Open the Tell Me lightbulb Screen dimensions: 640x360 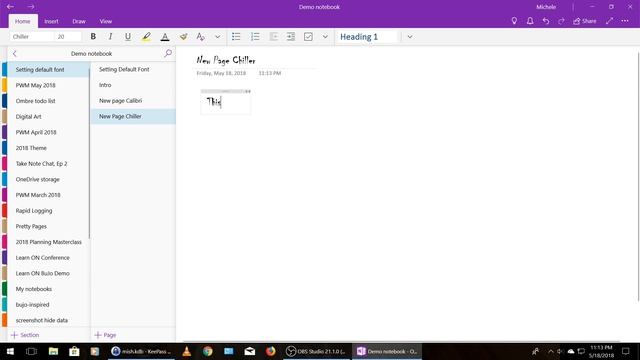click(514, 21)
